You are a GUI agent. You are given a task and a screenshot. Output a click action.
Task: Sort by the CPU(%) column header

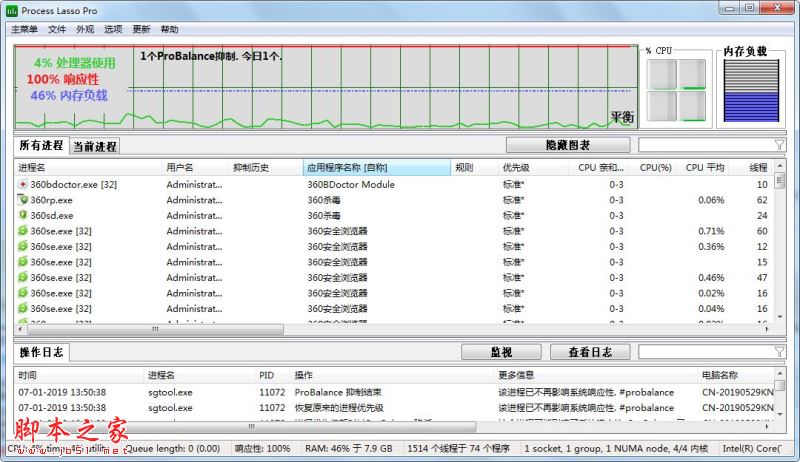click(653, 167)
